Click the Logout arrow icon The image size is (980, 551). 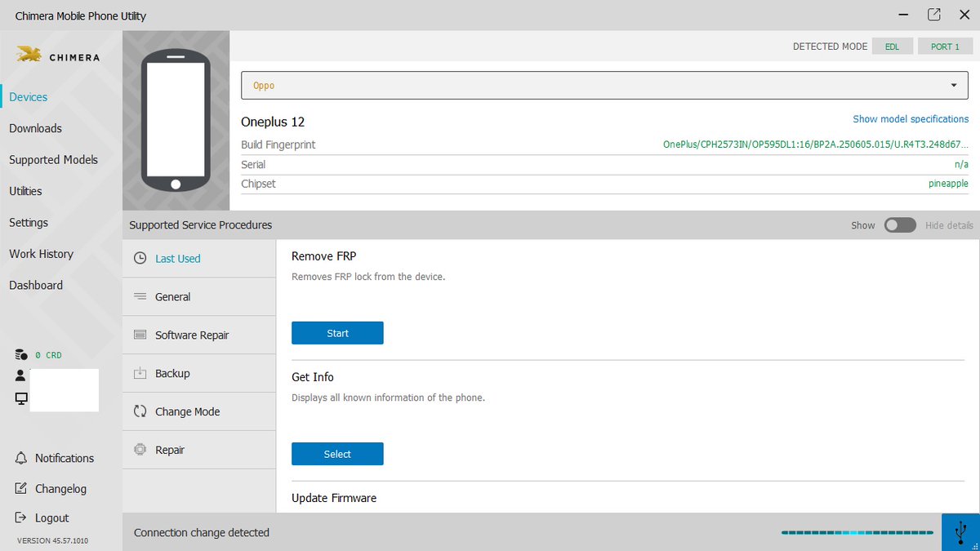[21, 518]
